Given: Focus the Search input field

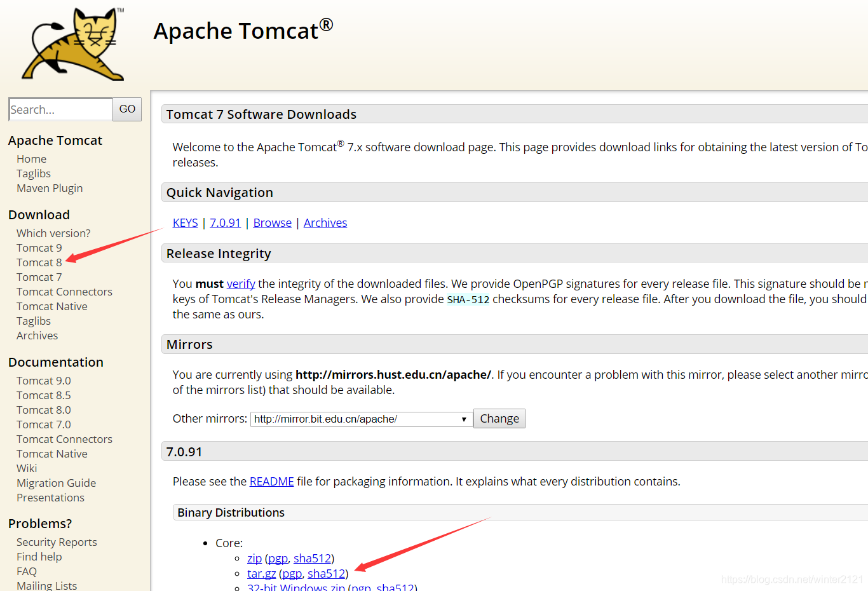Looking at the screenshot, I should (60, 109).
